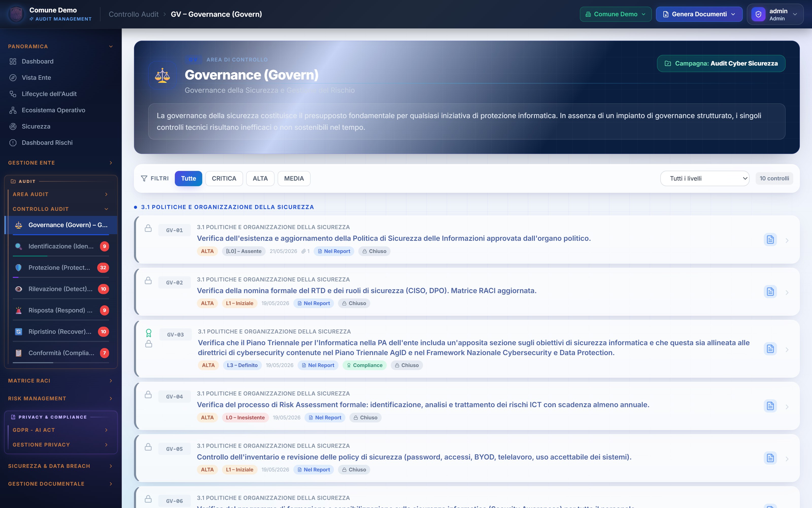The image size is (812, 508).
Task: Expand SICUREZZA & DATA BREACH section
Action: click(61, 466)
